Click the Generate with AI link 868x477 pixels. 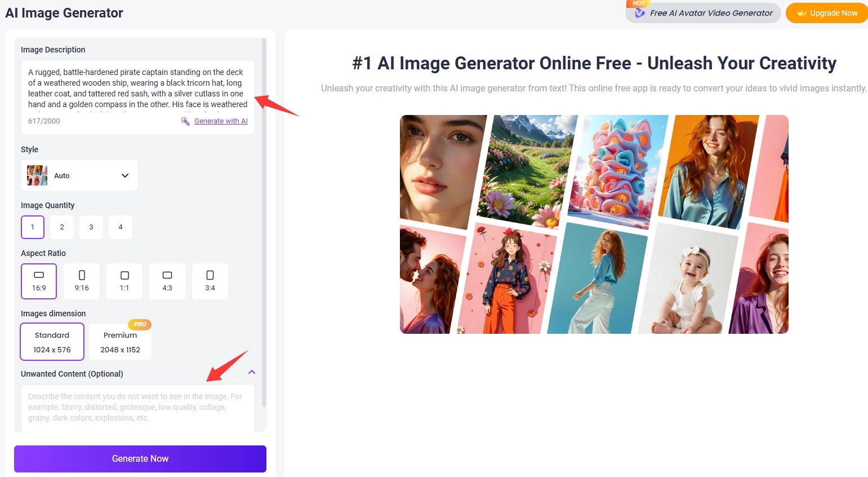coord(220,121)
